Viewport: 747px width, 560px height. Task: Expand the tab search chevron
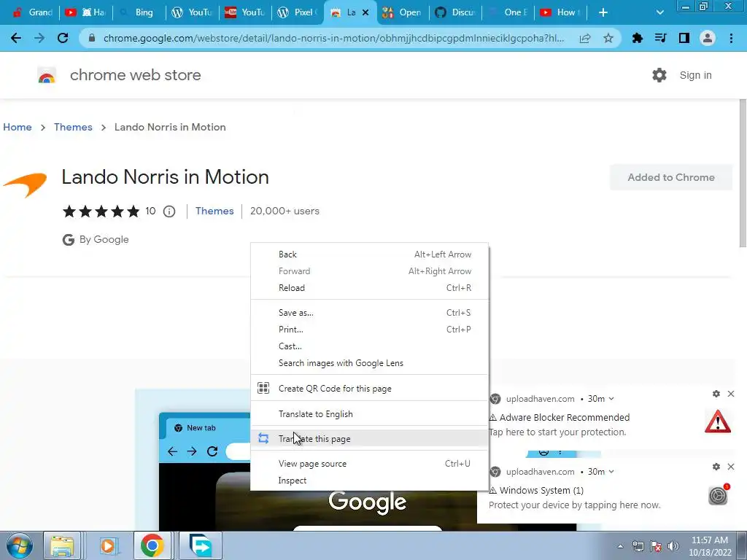[659, 12]
